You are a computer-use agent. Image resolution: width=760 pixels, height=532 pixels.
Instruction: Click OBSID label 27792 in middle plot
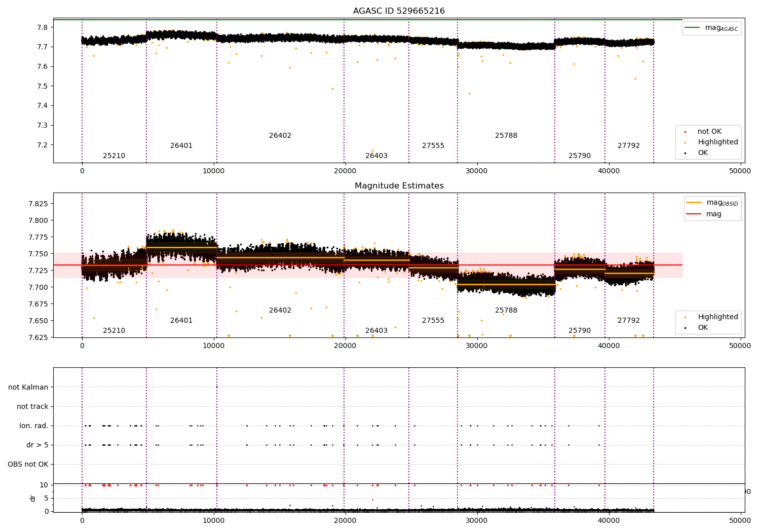(629, 321)
